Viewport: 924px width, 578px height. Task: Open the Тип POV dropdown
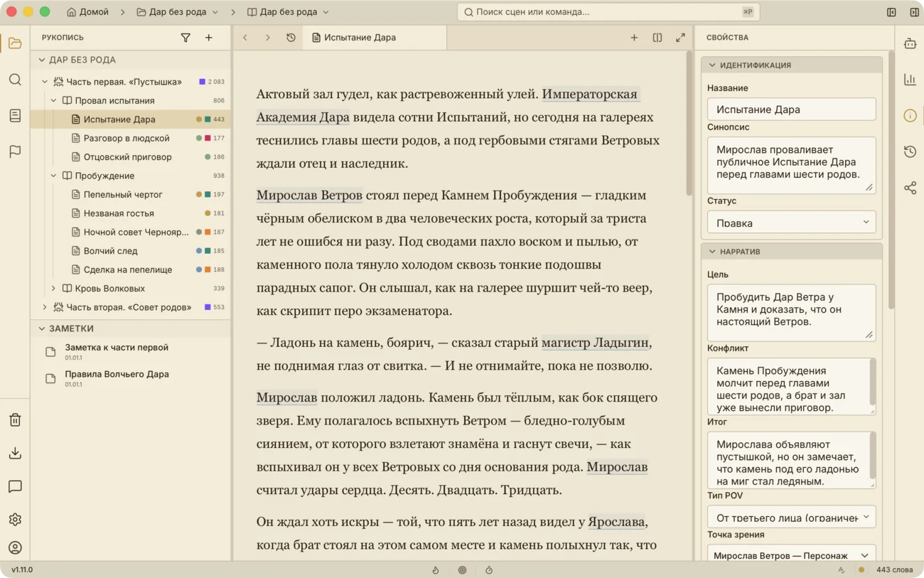(791, 518)
